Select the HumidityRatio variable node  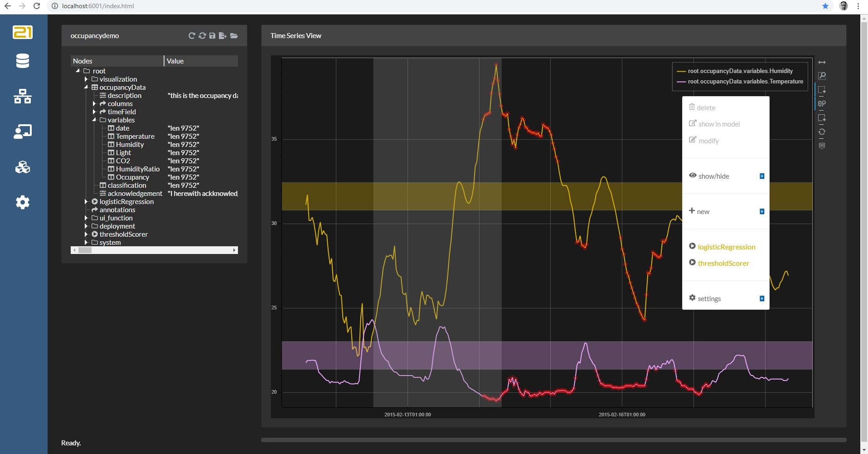(138, 169)
